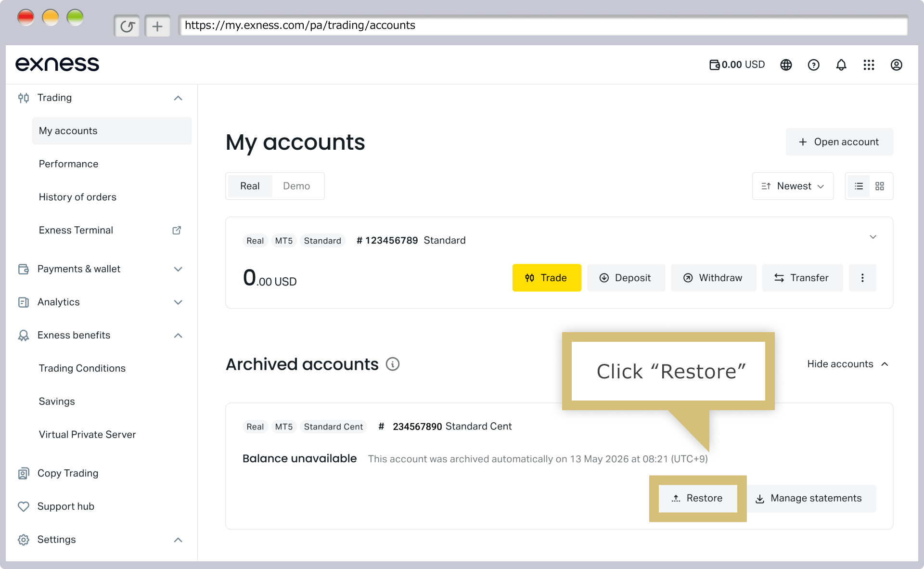
Task: Open Savings in the sidebar
Action: [x=57, y=401]
